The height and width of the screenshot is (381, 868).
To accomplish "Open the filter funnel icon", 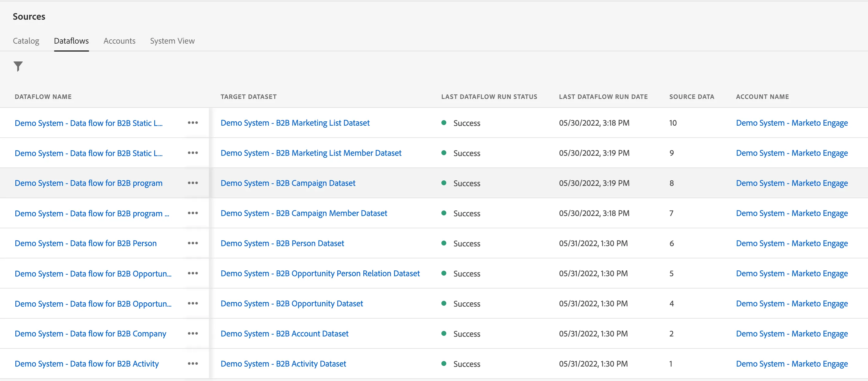I will (18, 66).
